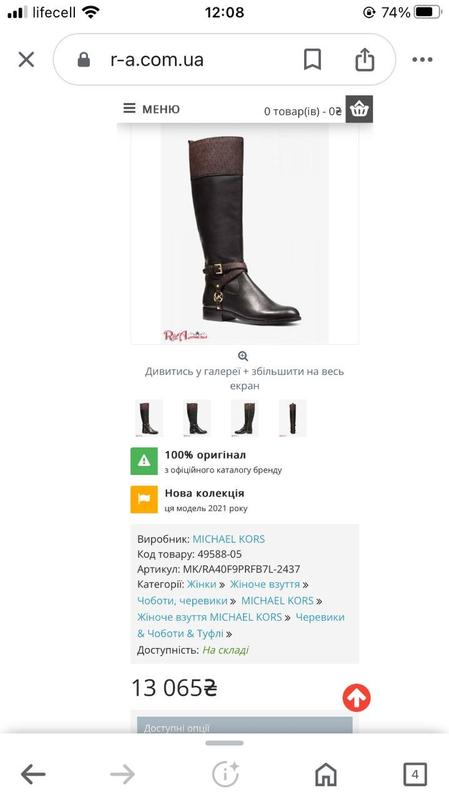Select the first boot thumbnail
This screenshot has width=449, height=800.
148,418
